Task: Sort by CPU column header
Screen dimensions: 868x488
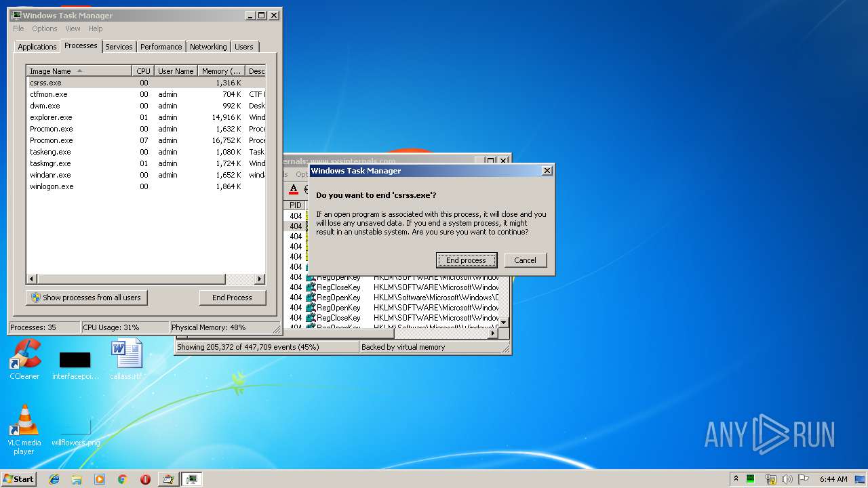Action: click(x=143, y=71)
